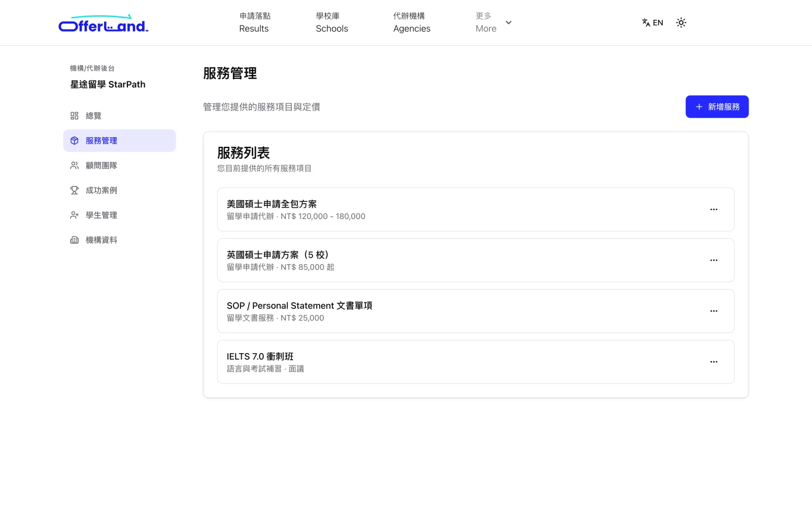Click the 服務管理 cube icon in sidebar
Image resolution: width=812 pixels, height=508 pixels.
click(x=74, y=141)
